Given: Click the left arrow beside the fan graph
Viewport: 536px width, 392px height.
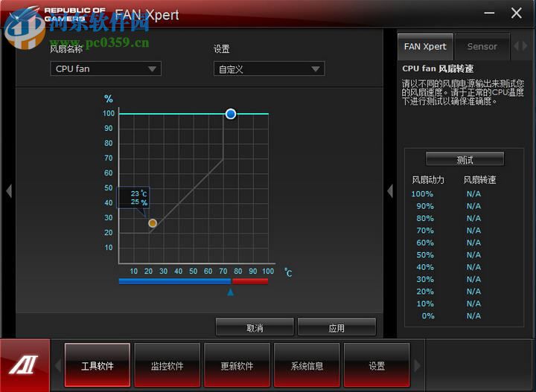Looking at the screenshot, I should (x=9, y=191).
